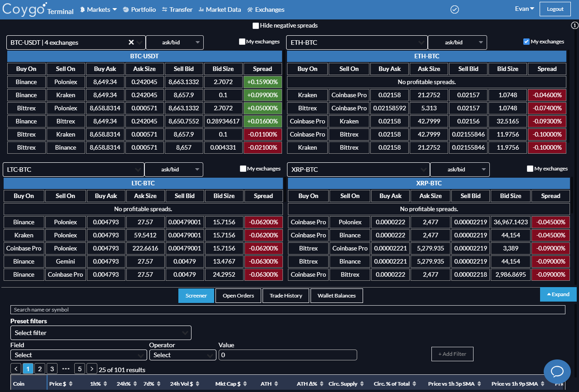Screen dimensions: 579x392
Task: Go to results page 5
Action: coord(80,368)
